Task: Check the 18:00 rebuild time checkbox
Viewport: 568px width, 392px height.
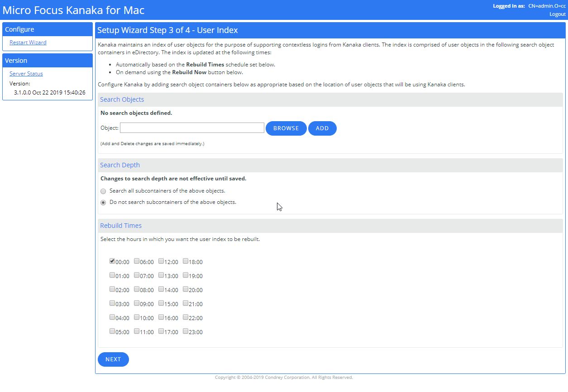Action: click(x=186, y=261)
